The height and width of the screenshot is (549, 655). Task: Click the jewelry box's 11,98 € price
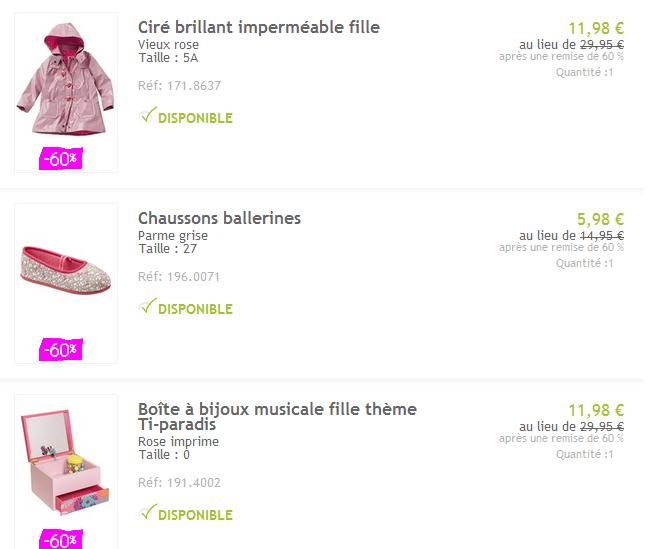coord(595,410)
